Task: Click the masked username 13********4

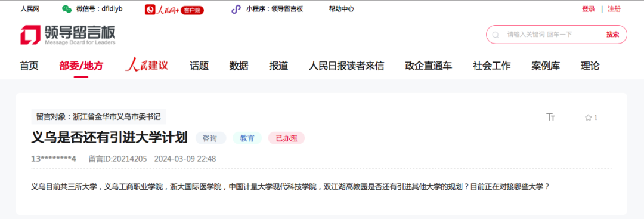Action: (x=54, y=159)
